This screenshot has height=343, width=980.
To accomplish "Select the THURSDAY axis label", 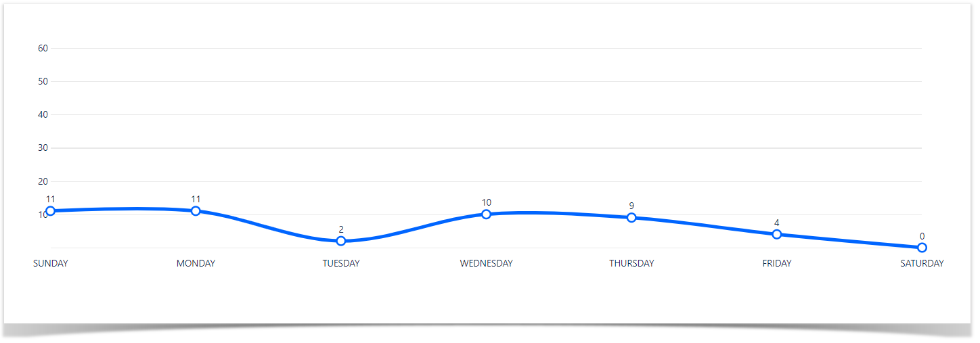I will click(x=631, y=263).
